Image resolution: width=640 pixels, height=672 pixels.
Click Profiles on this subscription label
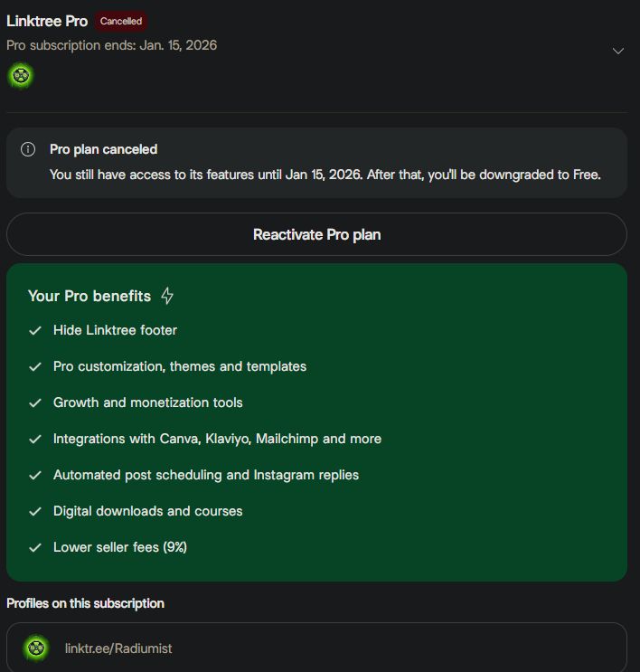pyautogui.click(x=85, y=603)
